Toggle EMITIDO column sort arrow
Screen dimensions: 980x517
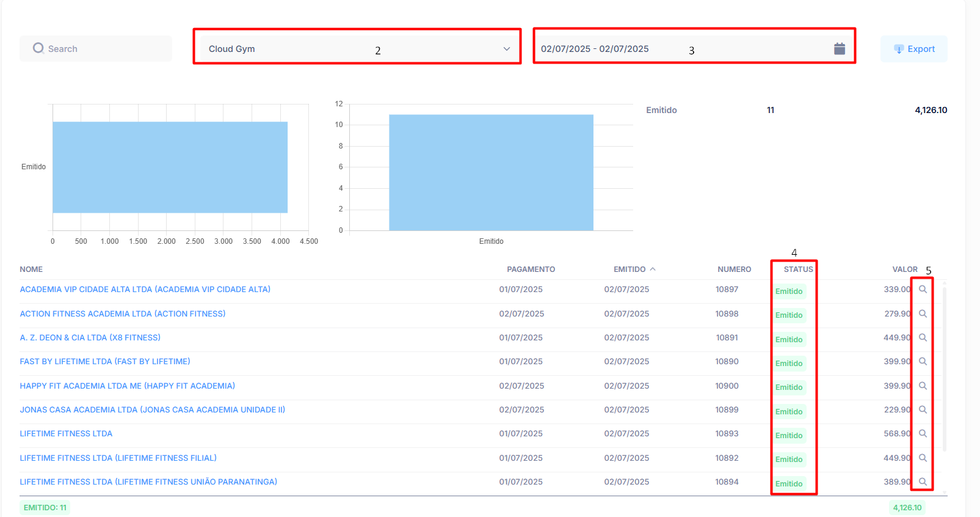(653, 269)
